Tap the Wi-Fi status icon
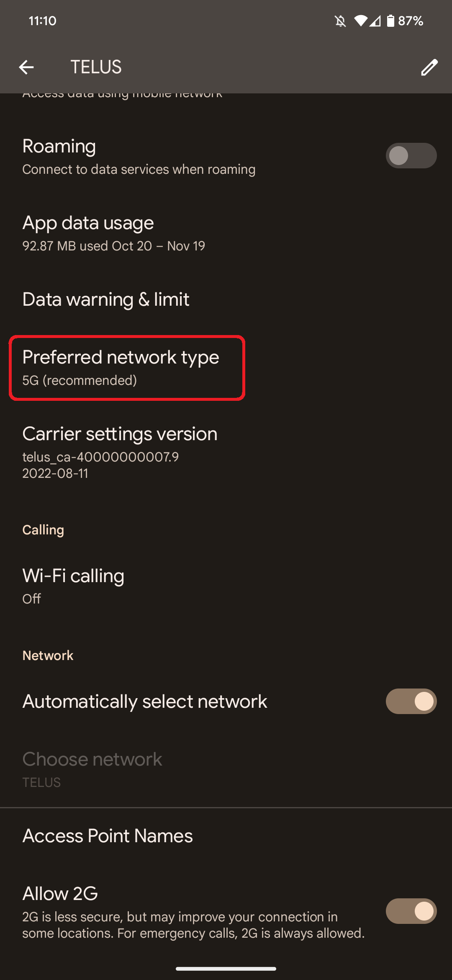Screen dimensions: 452x980 click(360, 21)
